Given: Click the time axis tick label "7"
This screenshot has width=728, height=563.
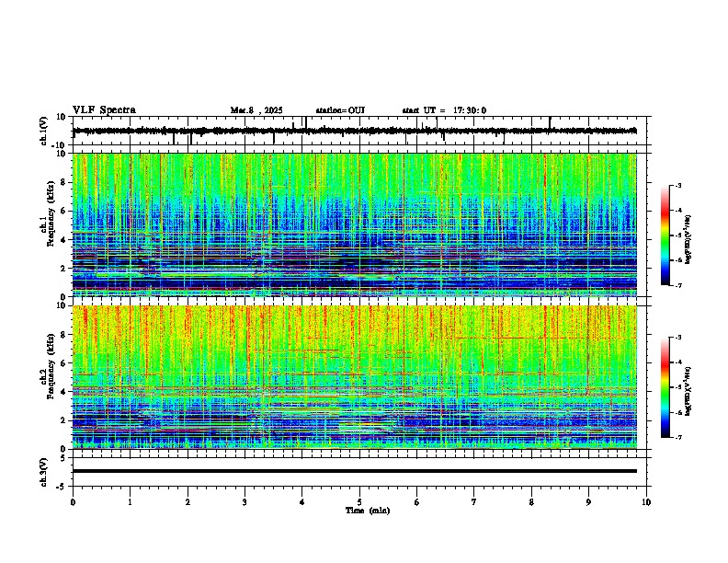Looking at the screenshot, I should 474,502.
